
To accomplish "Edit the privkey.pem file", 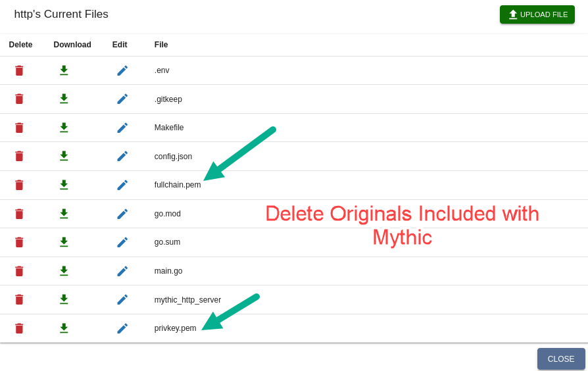I will [122, 328].
